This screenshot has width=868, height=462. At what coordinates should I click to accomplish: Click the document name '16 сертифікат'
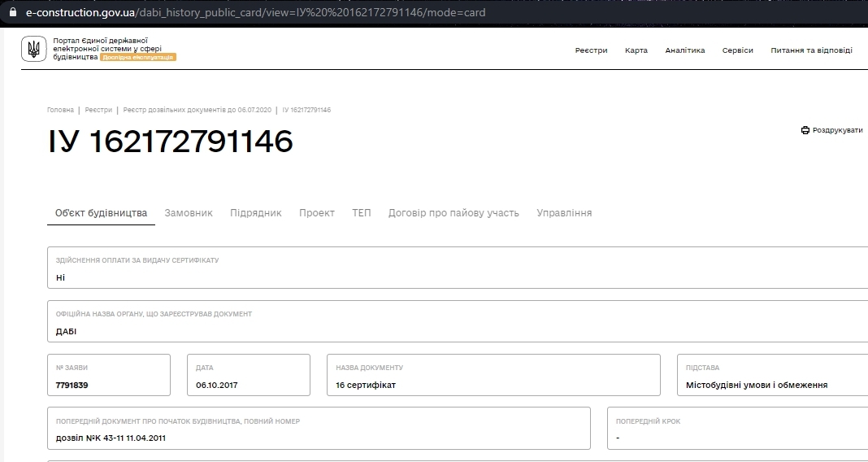pyautogui.click(x=366, y=385)
